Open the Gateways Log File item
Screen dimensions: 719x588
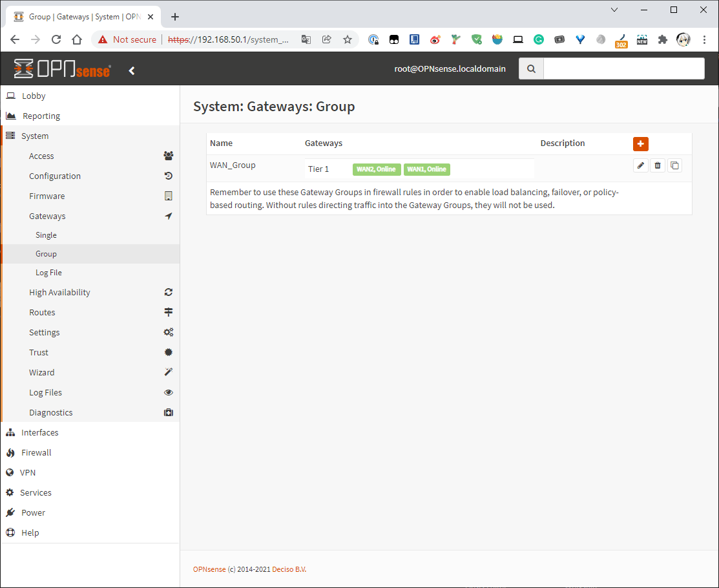pos(48,273)
